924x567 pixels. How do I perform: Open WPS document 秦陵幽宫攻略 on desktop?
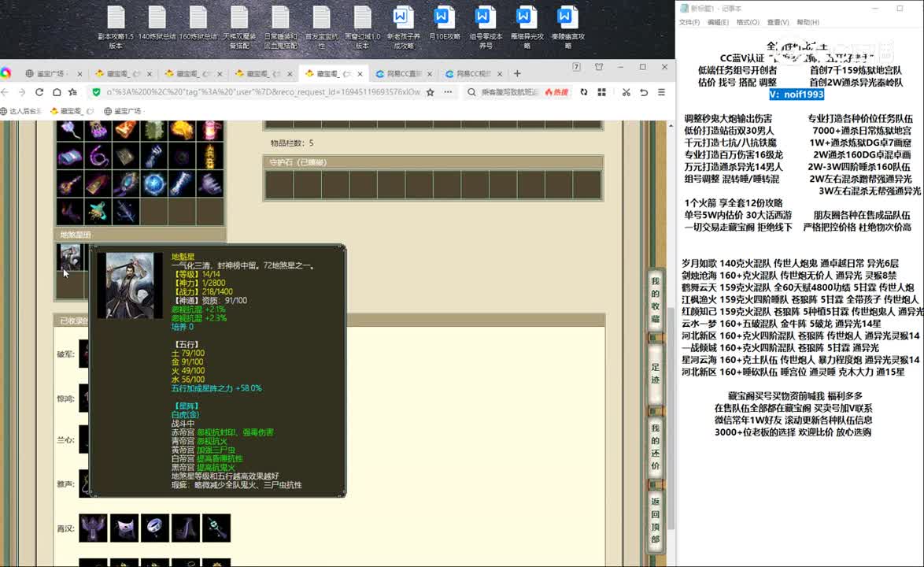567,27
